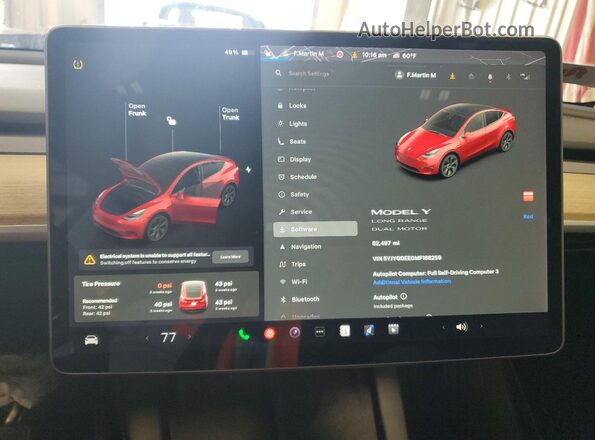
Task: Open the Tire Pressure card
Action: click(x=166, y=296)
